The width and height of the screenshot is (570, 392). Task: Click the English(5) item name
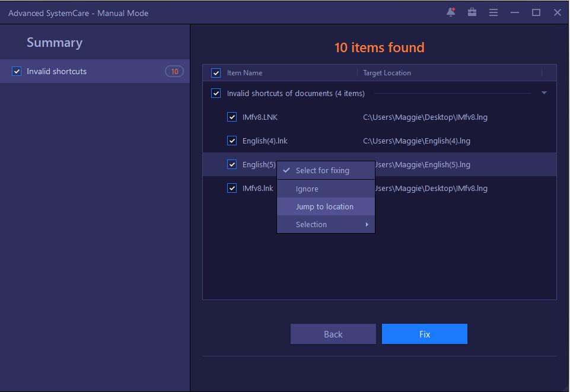click(259, 164)
